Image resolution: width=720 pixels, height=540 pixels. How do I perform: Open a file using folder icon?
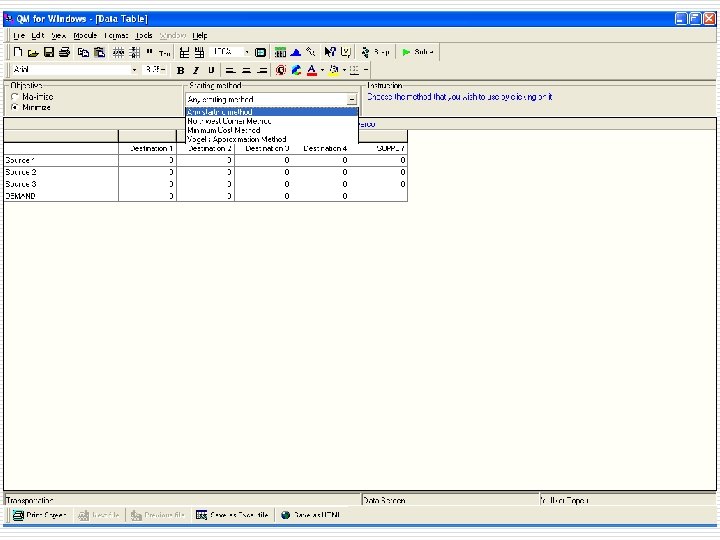coord(33,52)
